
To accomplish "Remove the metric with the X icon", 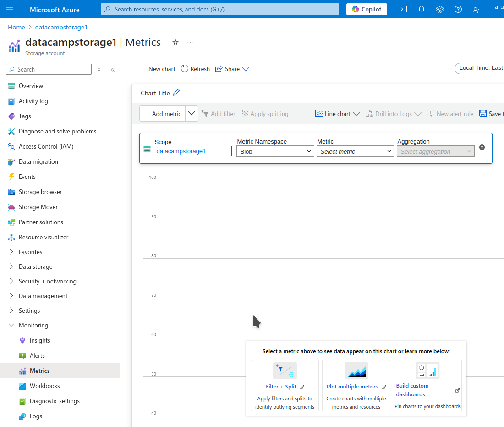I will tap(482, 147).
